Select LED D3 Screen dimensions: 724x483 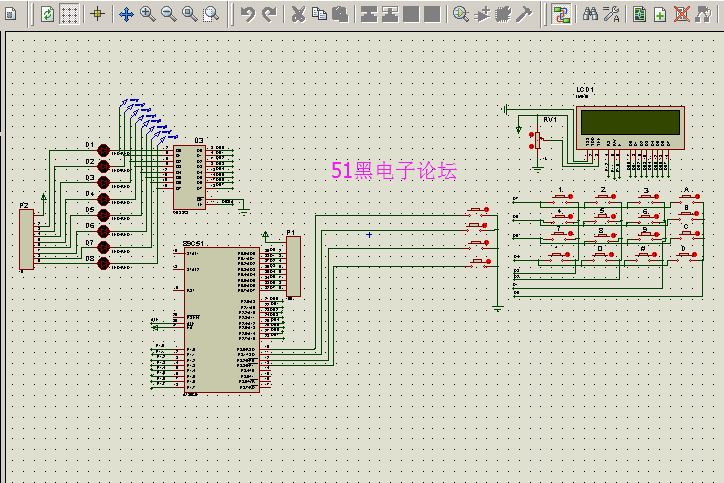(x=103, y=182)
